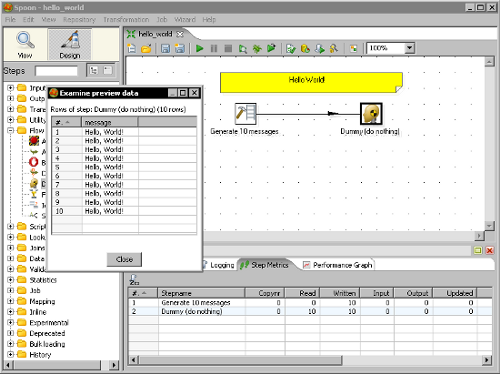This screenshot has width=500, height=374.
Task: Expand the Deprecated folder
Action: click(x=10, y=333)
